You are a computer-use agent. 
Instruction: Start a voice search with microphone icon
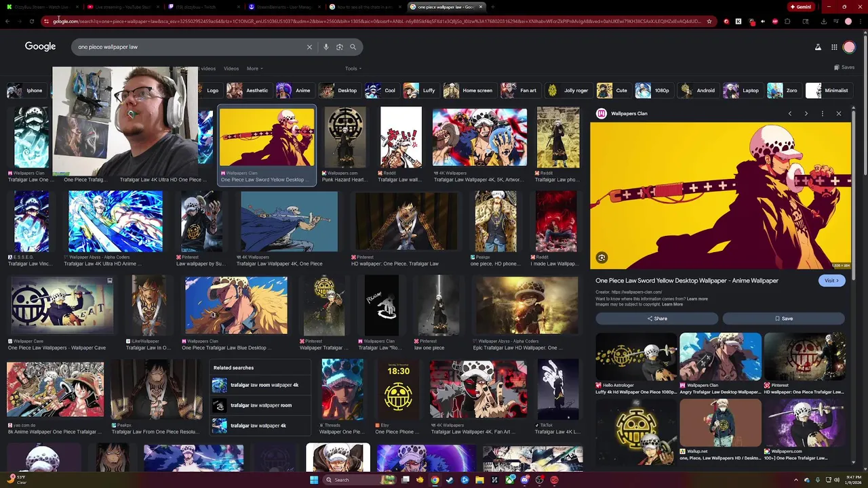326,47
